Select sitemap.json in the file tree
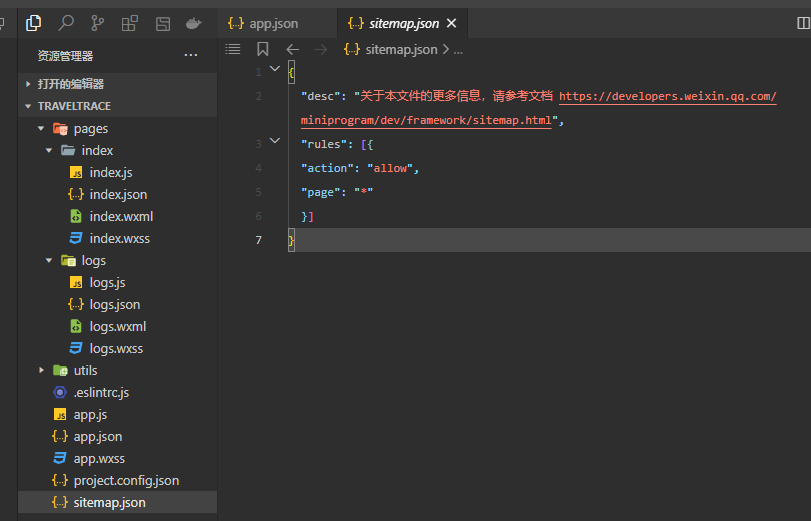Image resolution: width=811 pixels, height=521 pixels. coord(117,502)
